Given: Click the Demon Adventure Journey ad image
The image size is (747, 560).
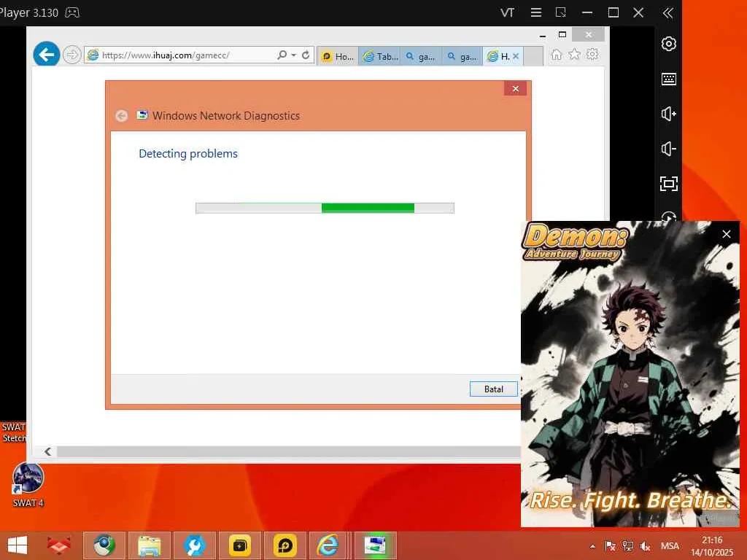Looking at the screenshot, I should (x=630, y=374).
